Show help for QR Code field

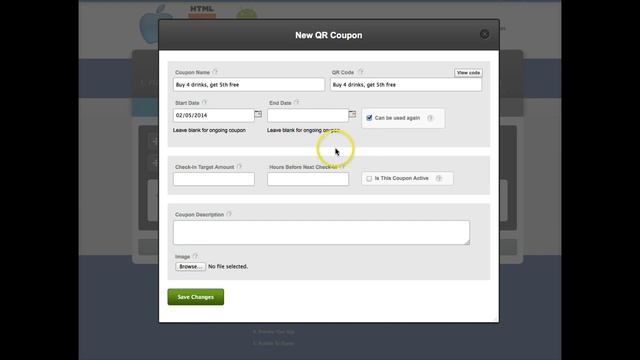click(360, 72)
